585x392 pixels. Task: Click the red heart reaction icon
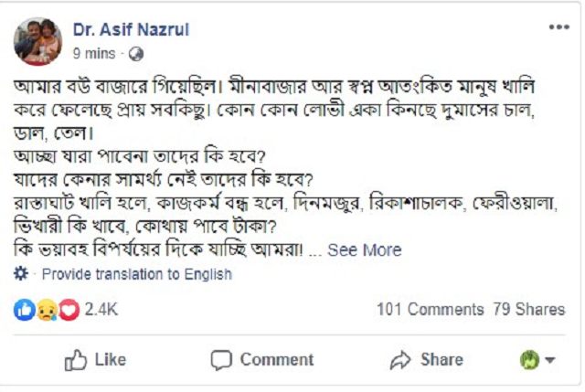(67, 310)
